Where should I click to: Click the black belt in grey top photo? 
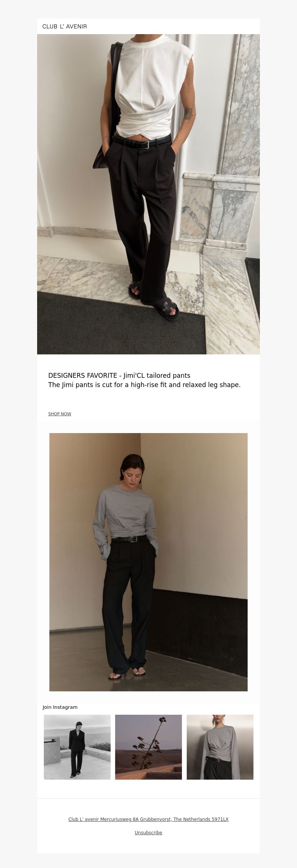(129, 538)
